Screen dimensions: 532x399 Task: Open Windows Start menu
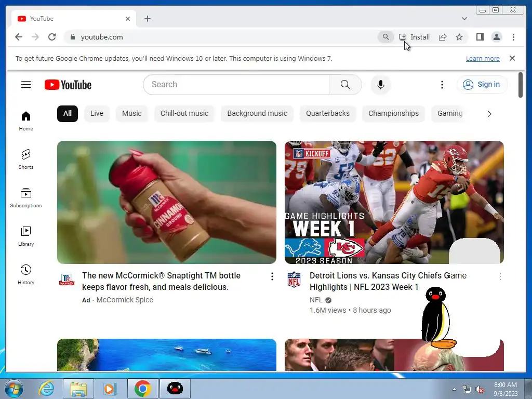click(14, 389)
